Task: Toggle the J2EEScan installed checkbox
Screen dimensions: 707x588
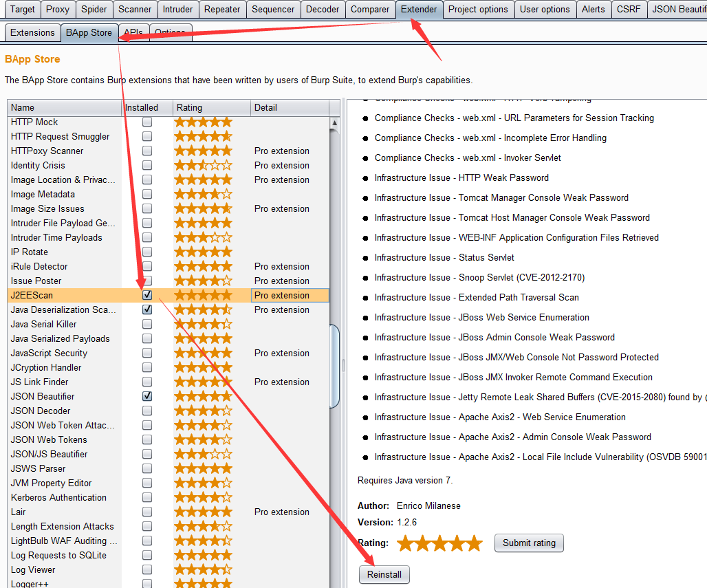Action: (x=147, y=295)
